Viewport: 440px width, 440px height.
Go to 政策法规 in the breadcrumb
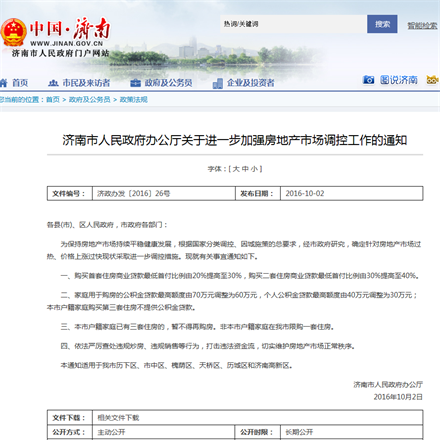pos(133,100)
